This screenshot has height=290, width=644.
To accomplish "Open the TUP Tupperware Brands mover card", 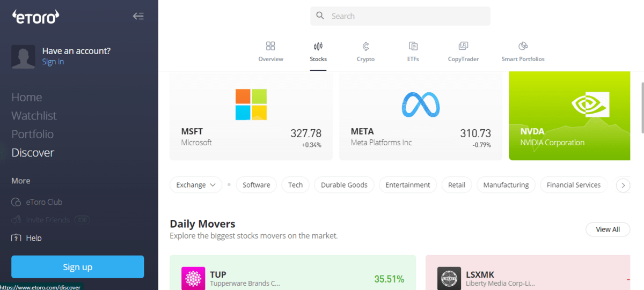I will click(292, 273).
